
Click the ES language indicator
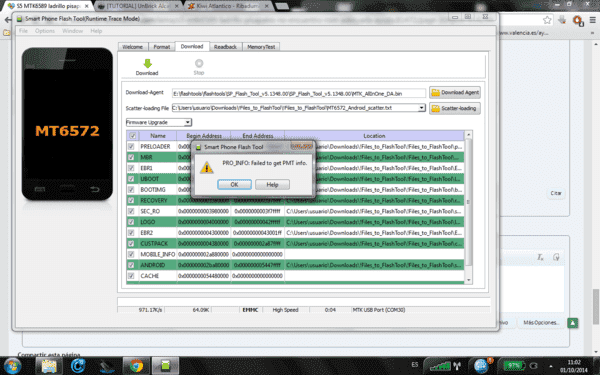[x=414, y=365]
